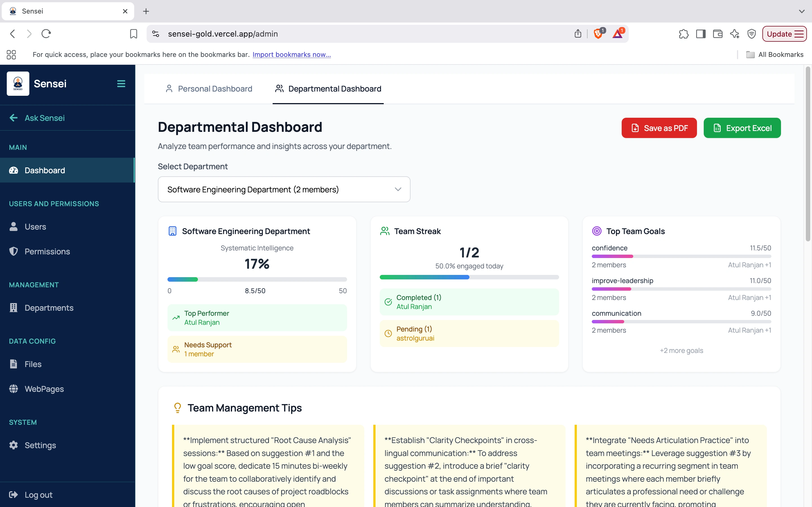812x507 pixels.
Task: Open the browser extensions puzzle icon
Action: click(683, 34)
